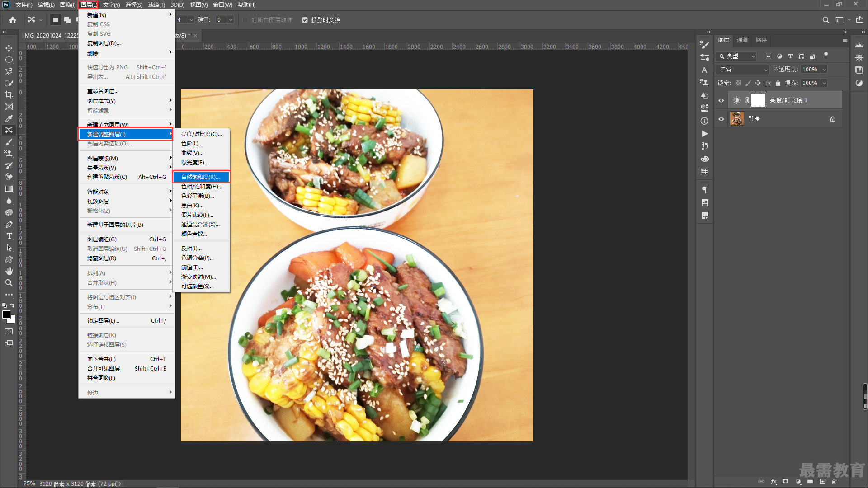Open the 不透明度 100% dropdown arrow
This screenshot has width=868, height=488.
[824, 70]
